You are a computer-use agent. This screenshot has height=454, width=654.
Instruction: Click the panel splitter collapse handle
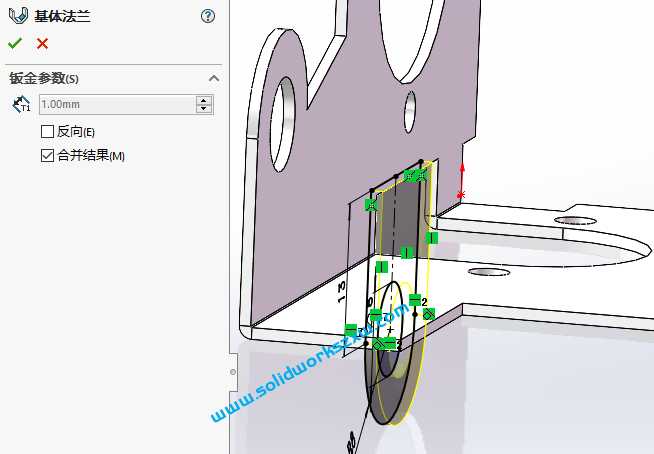(233, 372)
